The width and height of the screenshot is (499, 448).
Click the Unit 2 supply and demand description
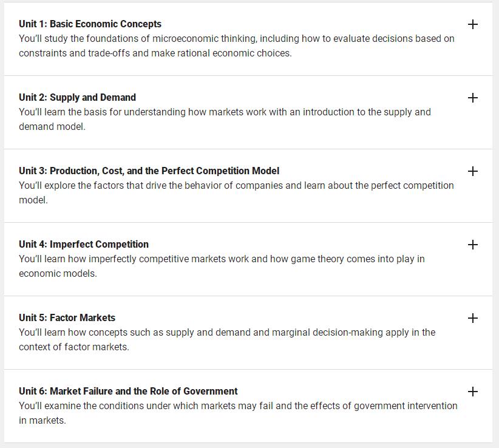pos(225,120)
